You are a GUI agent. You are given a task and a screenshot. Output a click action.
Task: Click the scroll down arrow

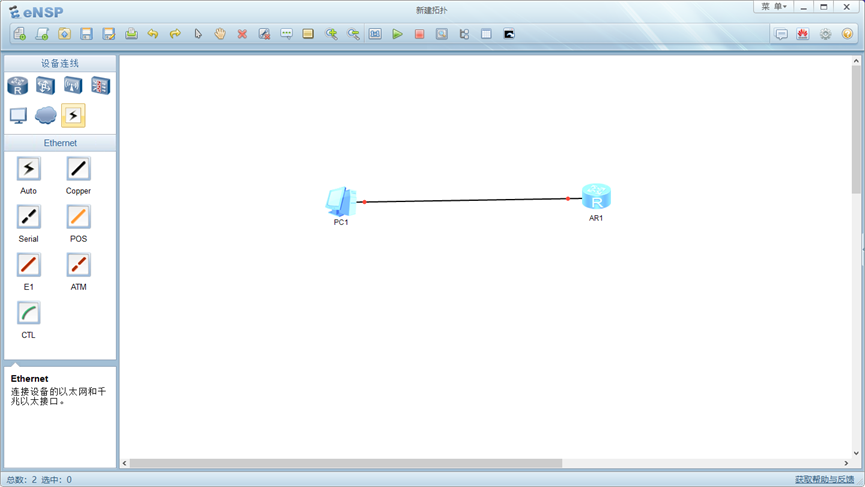(856, 453)
